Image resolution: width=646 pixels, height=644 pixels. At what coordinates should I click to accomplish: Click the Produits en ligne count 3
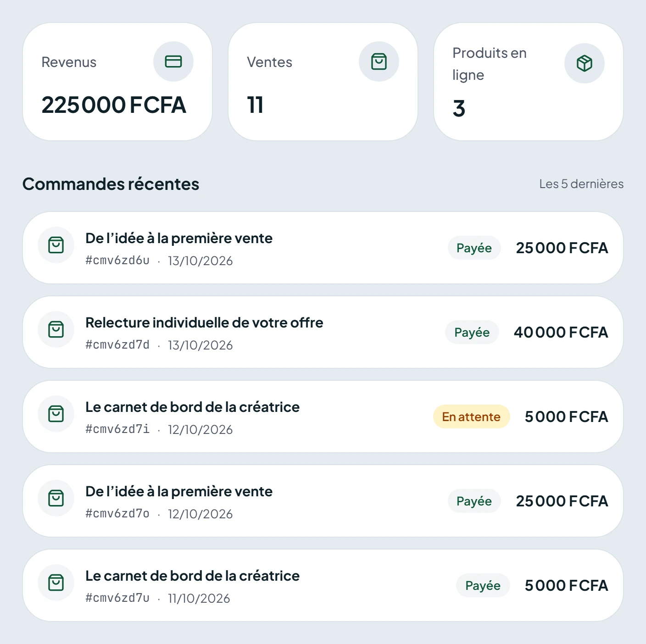click(459, 109)
